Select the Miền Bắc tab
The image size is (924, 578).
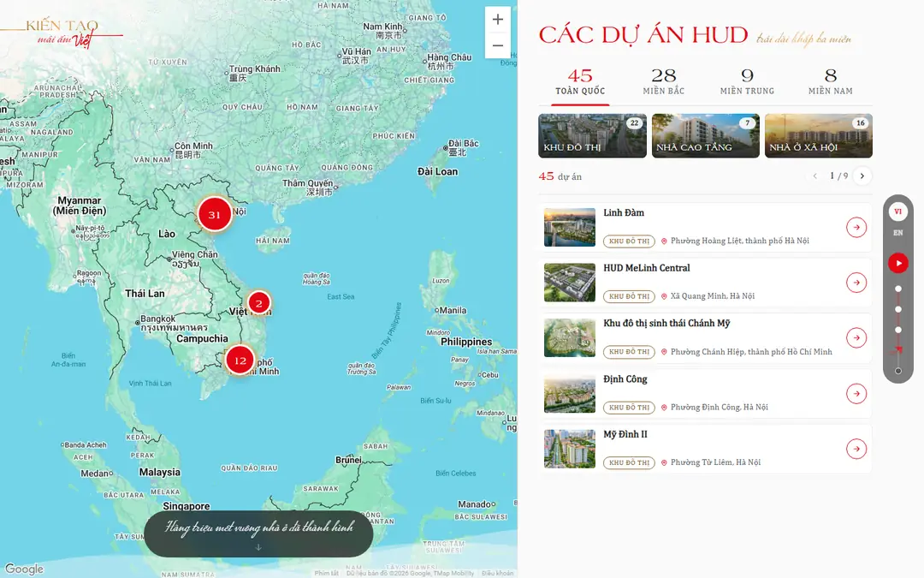pos(664,82)
